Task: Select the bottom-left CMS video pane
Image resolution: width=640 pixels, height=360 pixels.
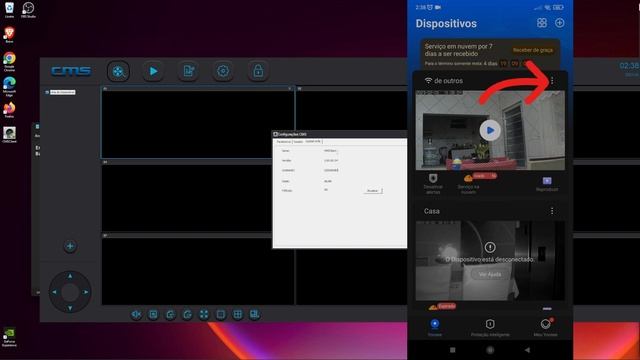Action: [x=198, y=269]
